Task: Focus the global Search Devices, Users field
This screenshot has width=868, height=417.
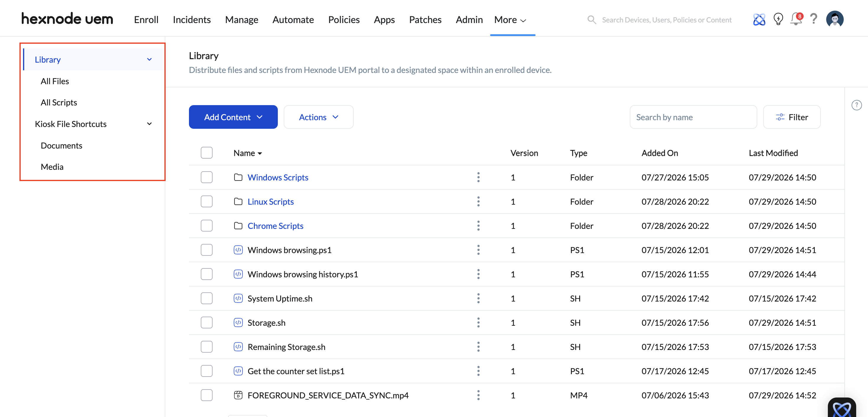Action: 667,20
